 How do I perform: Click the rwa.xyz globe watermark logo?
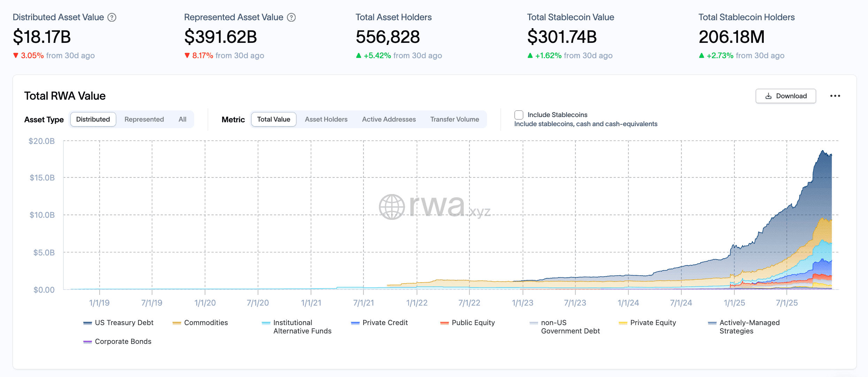pyautogui.click(x=392, y=207)
